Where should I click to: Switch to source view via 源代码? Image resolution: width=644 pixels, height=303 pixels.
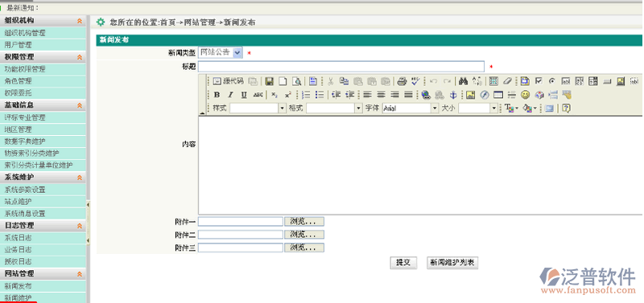pos(228,81)
